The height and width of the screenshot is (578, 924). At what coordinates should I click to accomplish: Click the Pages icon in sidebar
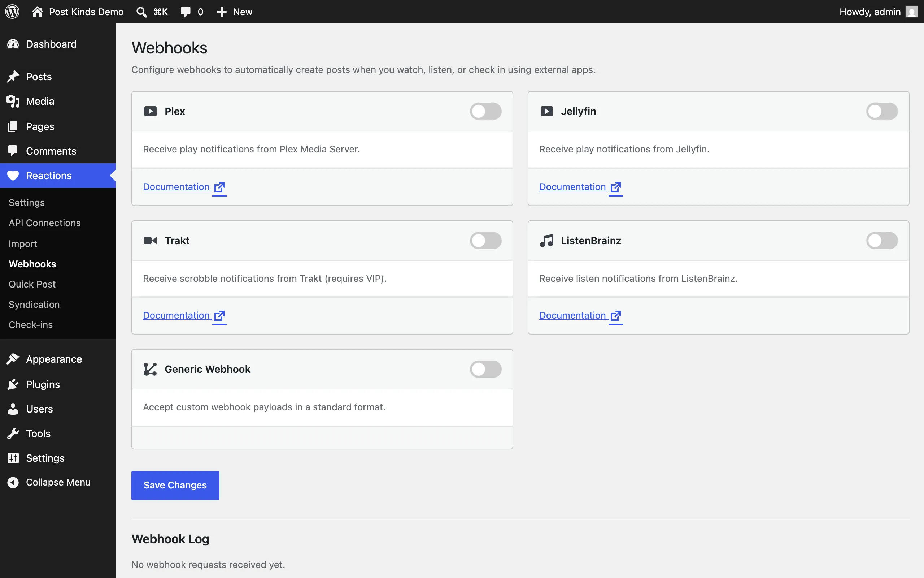13,126
